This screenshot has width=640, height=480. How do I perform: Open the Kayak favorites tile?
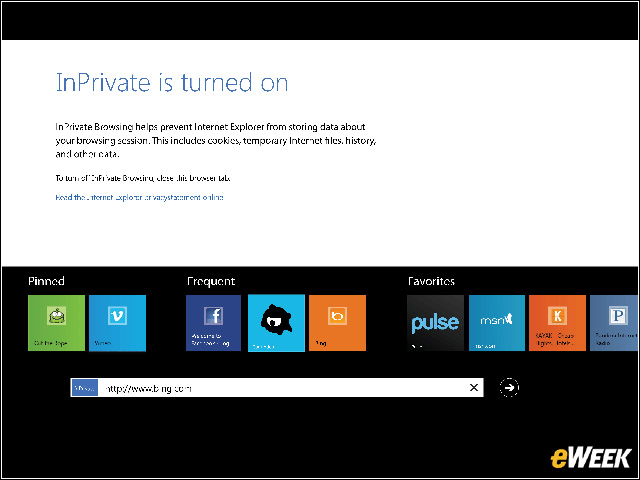557,323
